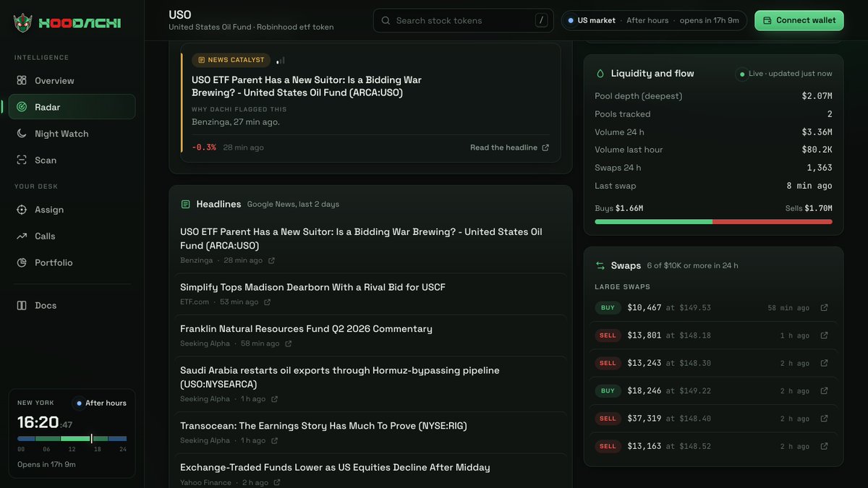Click the Calls trend-line icon
Viewport: 868px width, 488px height.
(22, 236)
